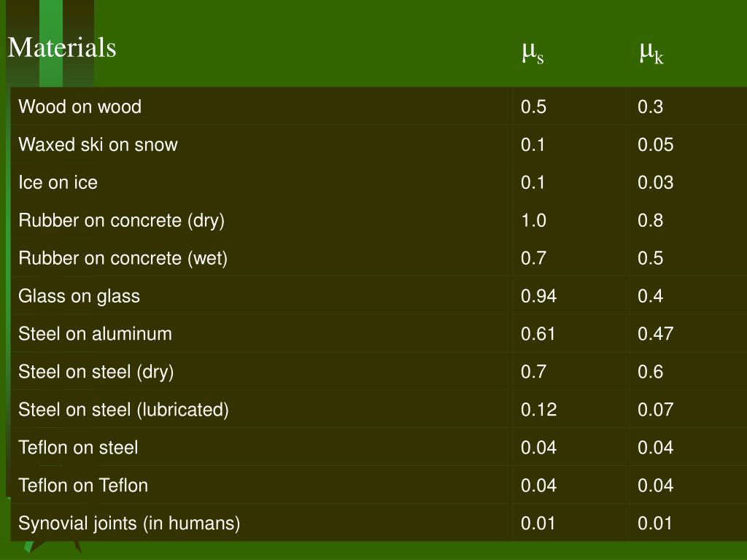The image size is (747, 560).
Task: Select the 0.5 μk value for wet rubber on concrete
Action: point(650,258)
